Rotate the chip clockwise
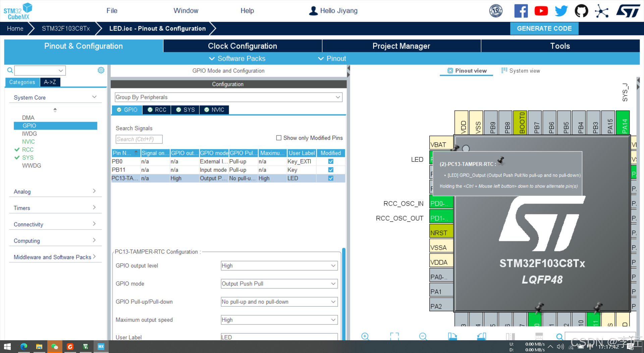This screenshot has width=644, height=353. click(452, 336)
